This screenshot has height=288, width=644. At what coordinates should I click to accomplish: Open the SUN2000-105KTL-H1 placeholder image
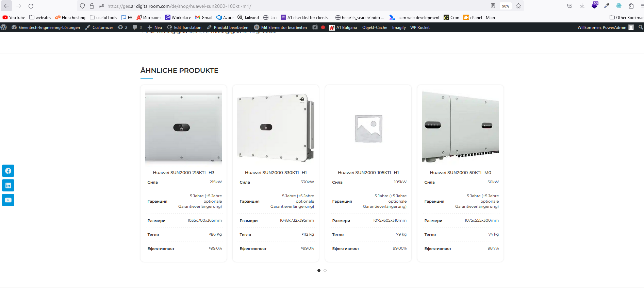[x=368, y=128]
